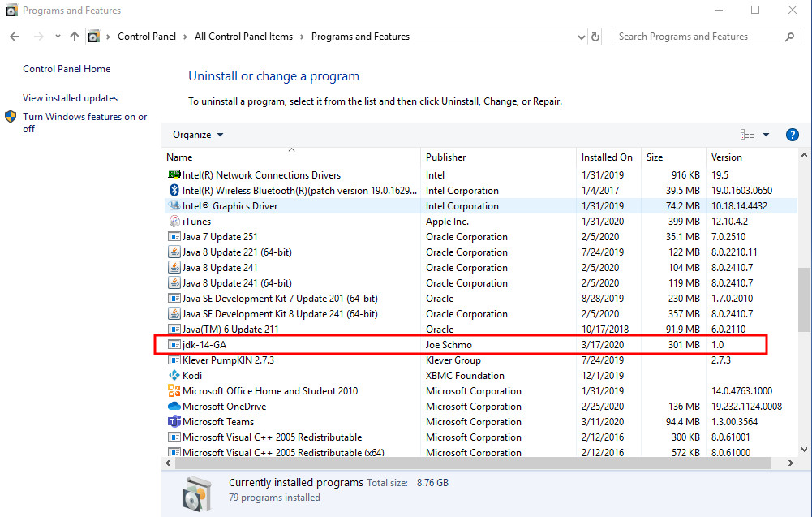This screenshot has width=812, height=517.
Task: Click the iTunes program icon
Action: (x=174, y=222)
